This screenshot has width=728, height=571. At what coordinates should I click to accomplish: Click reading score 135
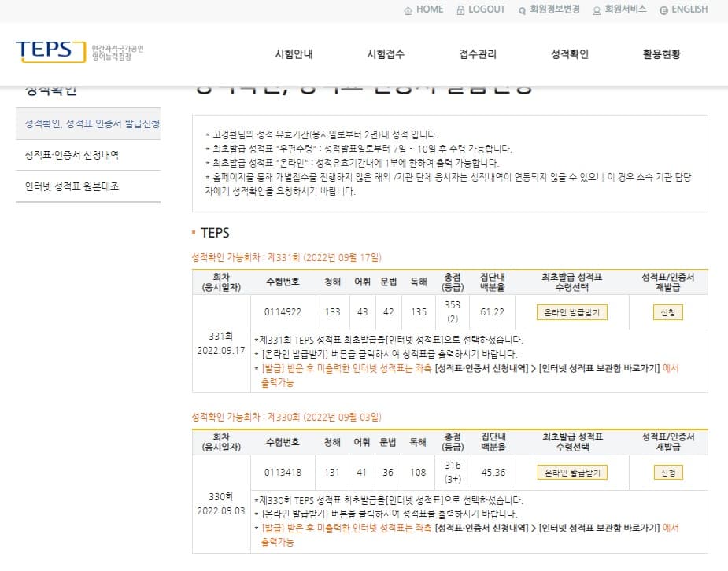tap(419, 312)
